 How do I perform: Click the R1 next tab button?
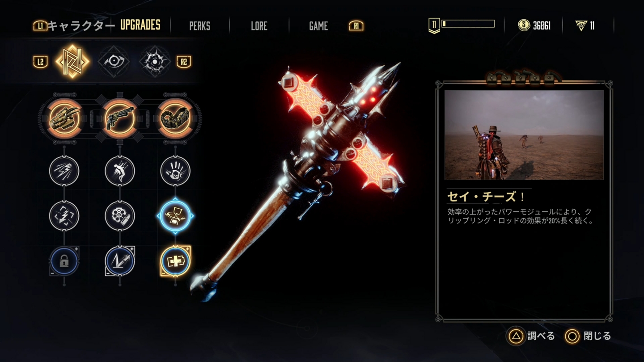(x=356, y=26)
